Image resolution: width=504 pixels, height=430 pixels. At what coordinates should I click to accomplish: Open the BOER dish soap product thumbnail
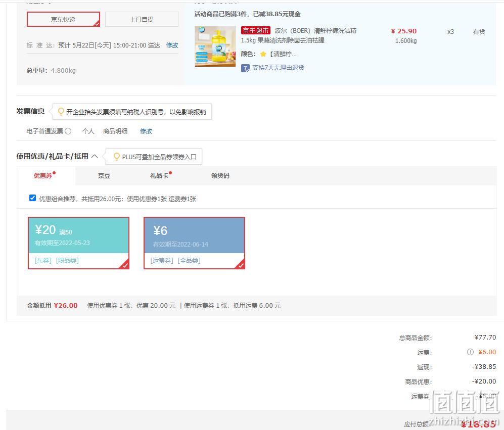tap(215, 46)
